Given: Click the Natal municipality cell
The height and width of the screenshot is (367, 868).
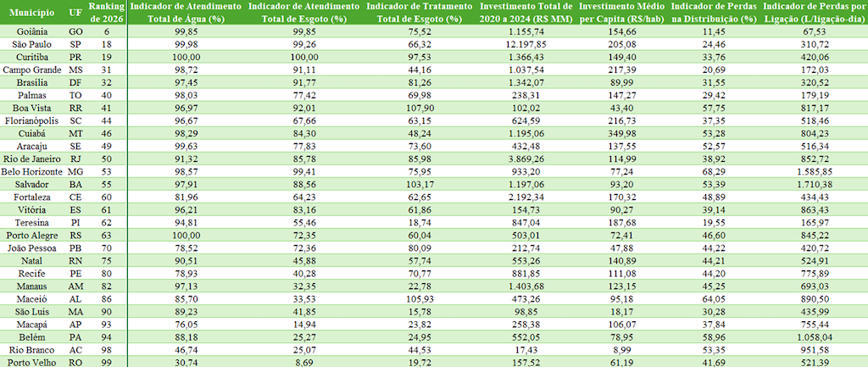Looking at the screenshot, I should click(x=32, y=261).
